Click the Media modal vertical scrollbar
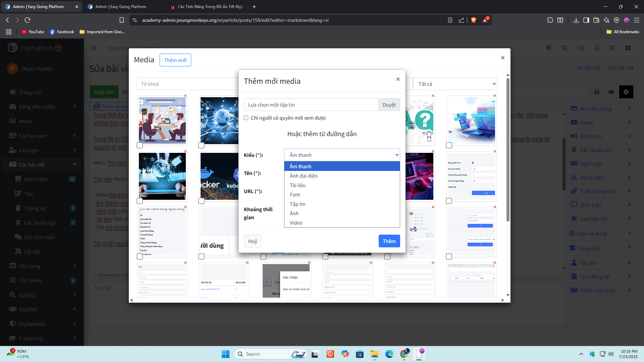Image resolution: width=644 pixels, height=362 pixels. click(508, 150)
